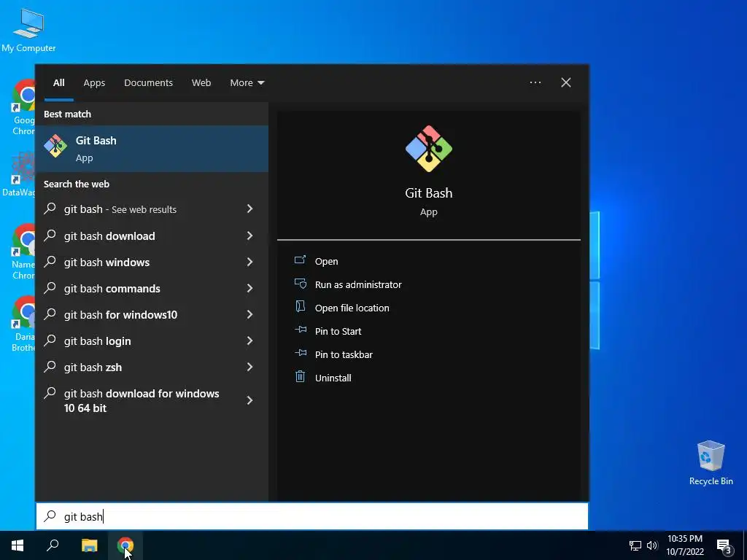
Task: Choose Run as administrator
Action: click(358, 284)
